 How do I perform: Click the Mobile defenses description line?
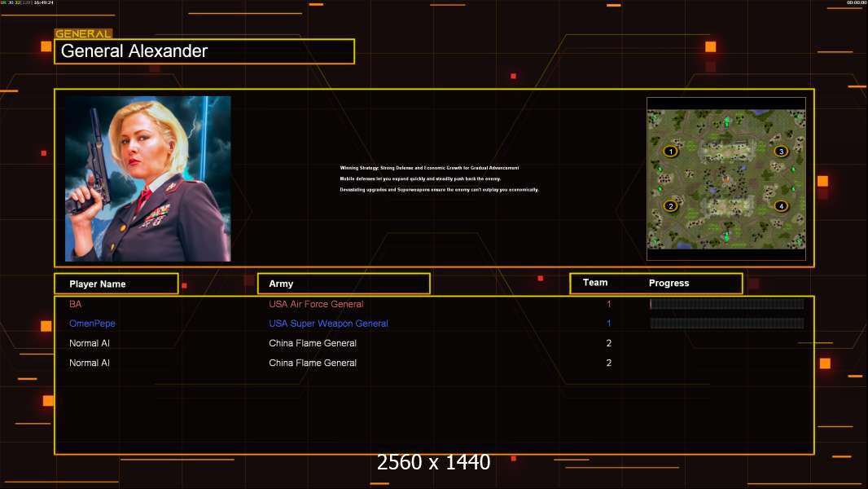pyautogui.click(x=420, y=178)
